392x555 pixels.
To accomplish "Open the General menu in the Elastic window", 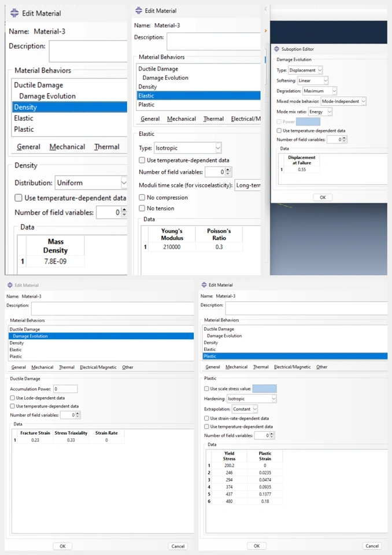I will point(150,119).
